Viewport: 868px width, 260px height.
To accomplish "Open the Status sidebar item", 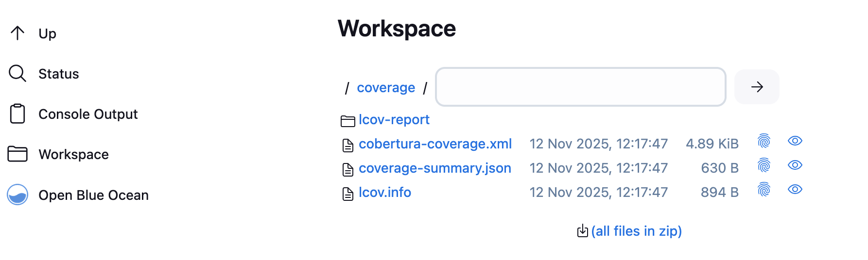I will point(58,74).
